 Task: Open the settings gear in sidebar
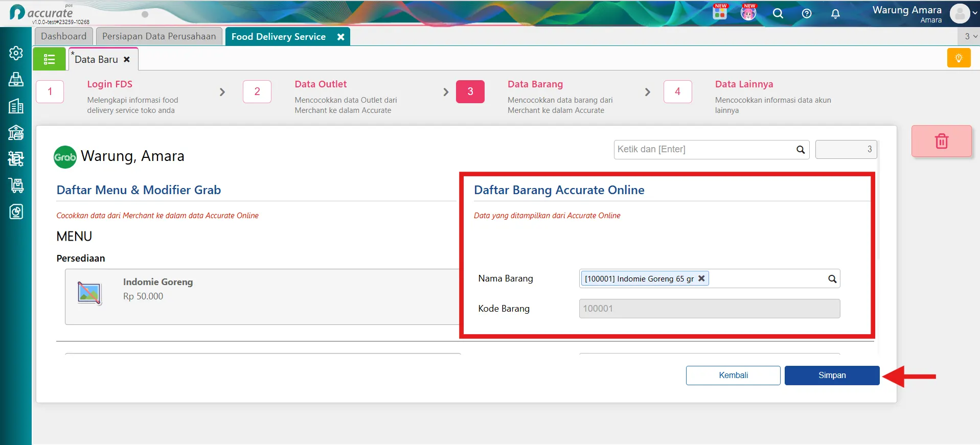[16, 53]
